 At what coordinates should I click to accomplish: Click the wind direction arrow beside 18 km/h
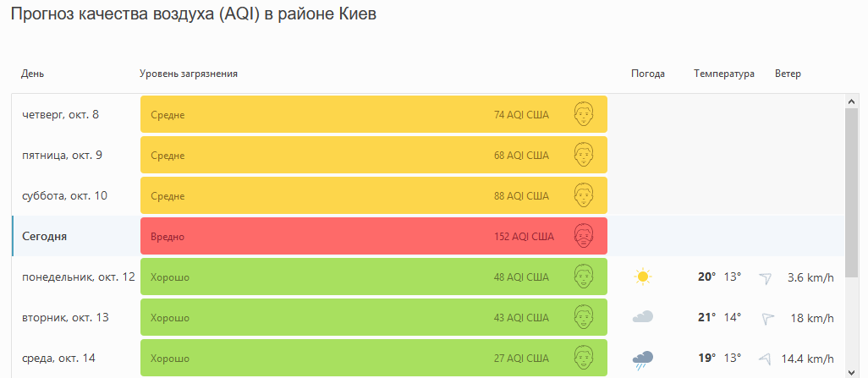pos(768,318)
